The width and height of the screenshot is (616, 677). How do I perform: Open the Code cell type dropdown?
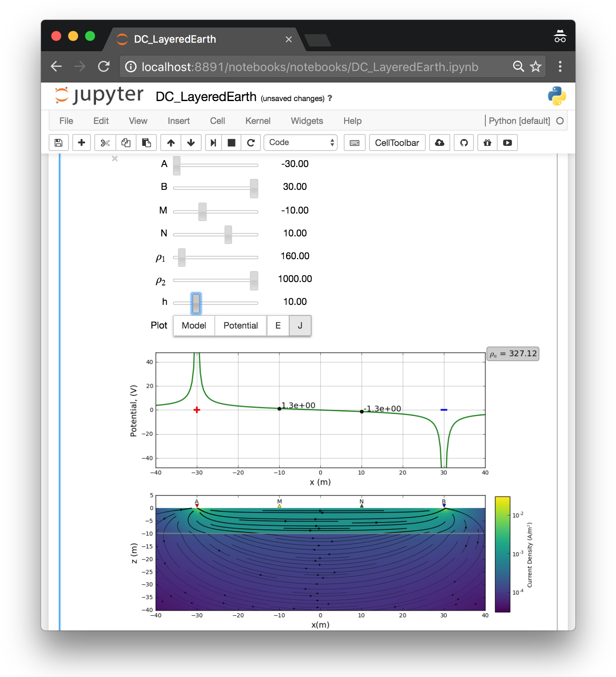pyautogui.click(x=301, y=143)
